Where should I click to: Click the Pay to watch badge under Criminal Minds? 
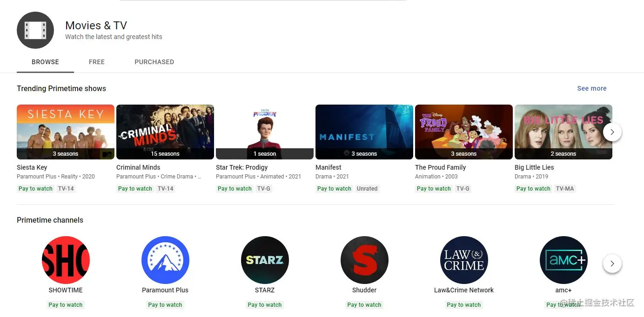point(135,189)
